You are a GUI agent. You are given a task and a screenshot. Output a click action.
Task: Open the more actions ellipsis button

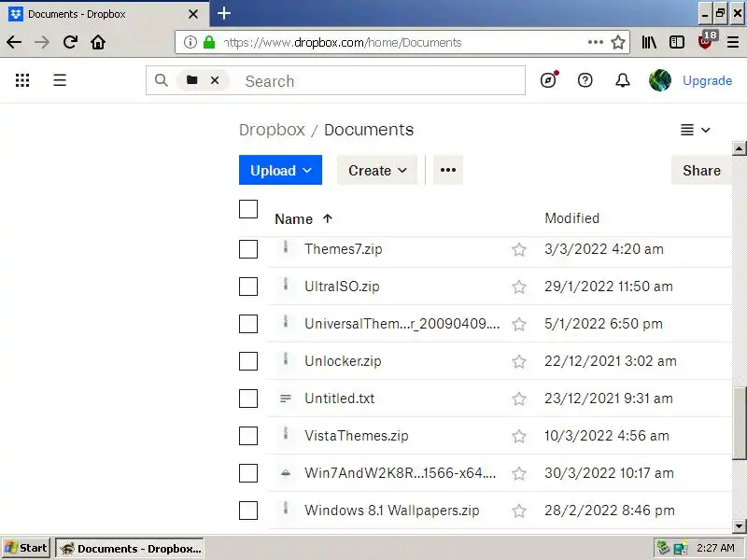[448, 170]
